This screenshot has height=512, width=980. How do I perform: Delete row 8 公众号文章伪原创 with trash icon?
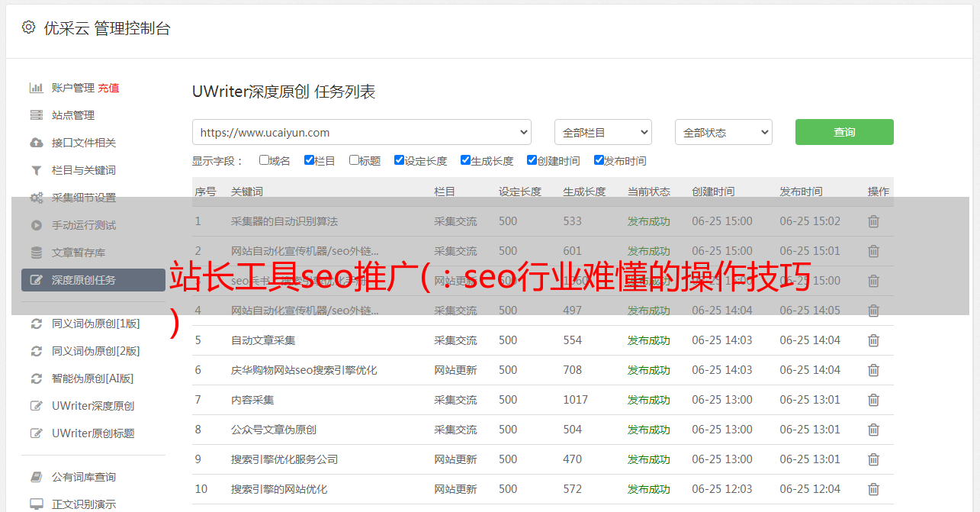pyautogui.click(x=874, y=430)
